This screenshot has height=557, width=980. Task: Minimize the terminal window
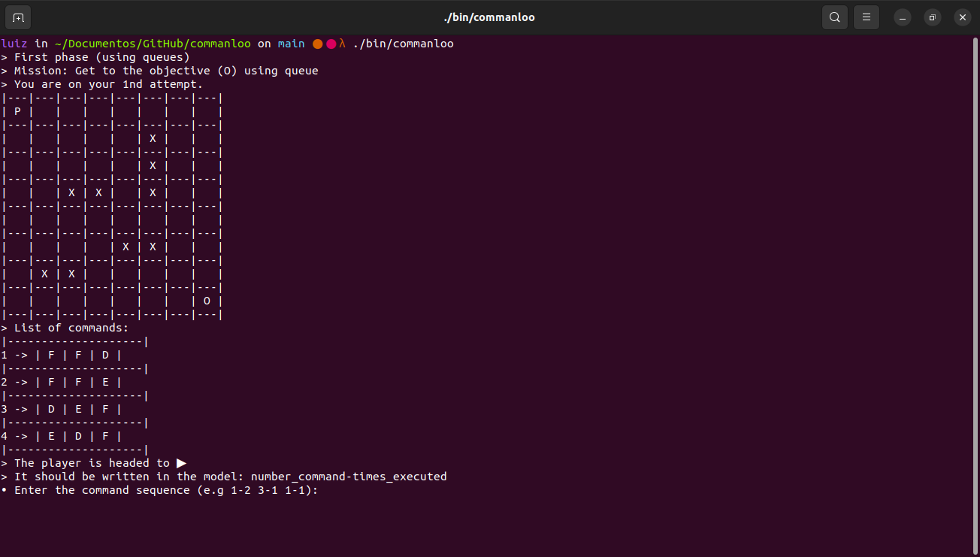pyautogui.click(x=903, y=17)
